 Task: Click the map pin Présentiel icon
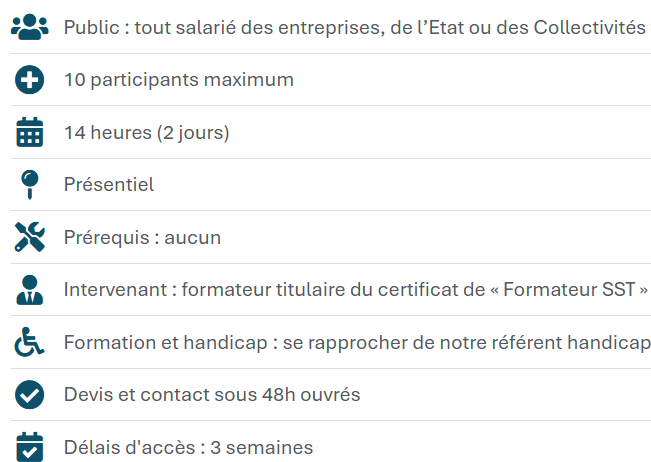(30, 184)
